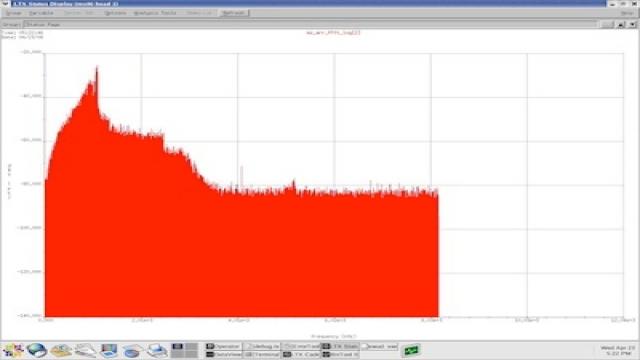Switch to the Operator window in the taskbar

click(x=223, y=347)
